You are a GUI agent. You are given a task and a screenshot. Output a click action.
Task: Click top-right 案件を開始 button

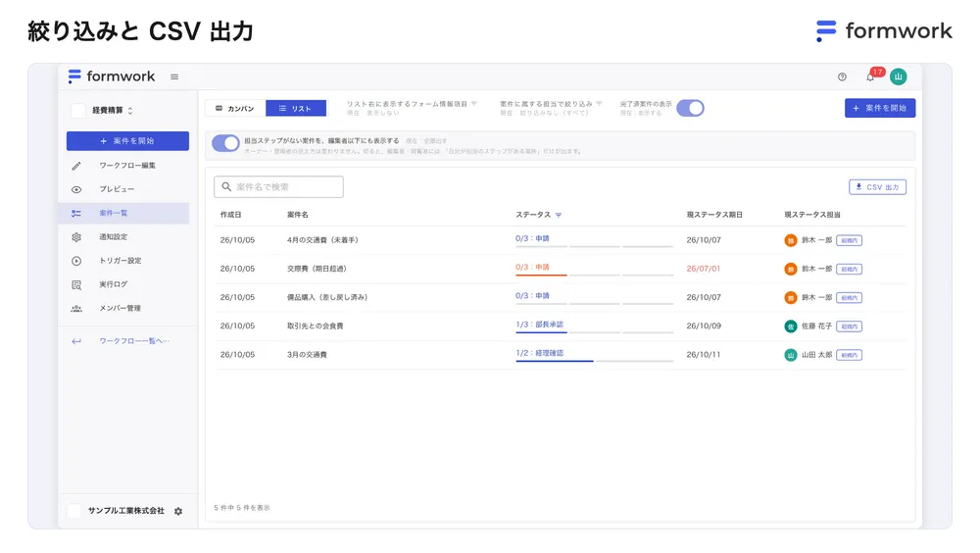tap(880, 108)
